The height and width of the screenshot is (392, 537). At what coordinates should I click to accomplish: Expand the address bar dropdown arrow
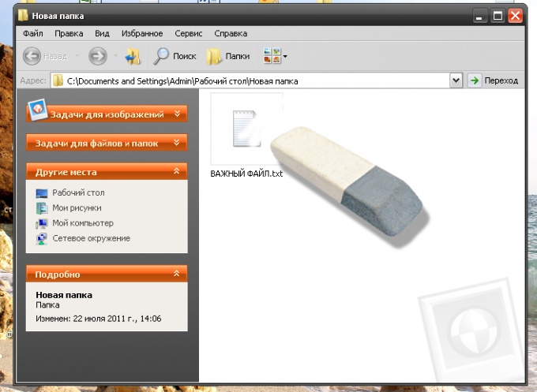[456, 80]
